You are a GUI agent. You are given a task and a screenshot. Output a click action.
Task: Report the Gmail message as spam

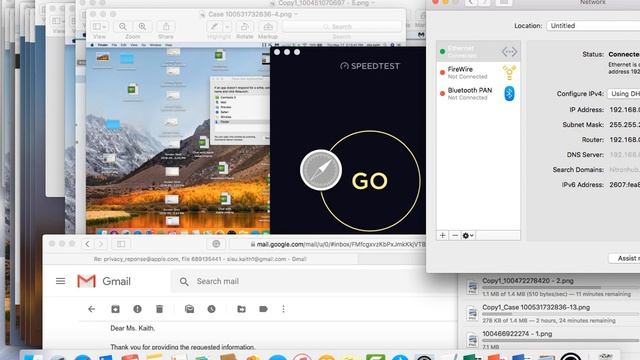[138, 309]
